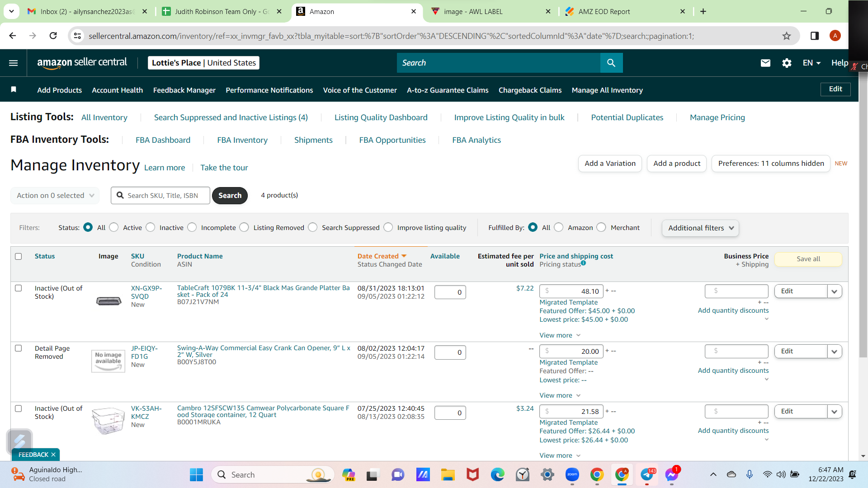Filter Fulfilled By Amazon radio
Screen dimensions: 868x488
coord(559,227)
